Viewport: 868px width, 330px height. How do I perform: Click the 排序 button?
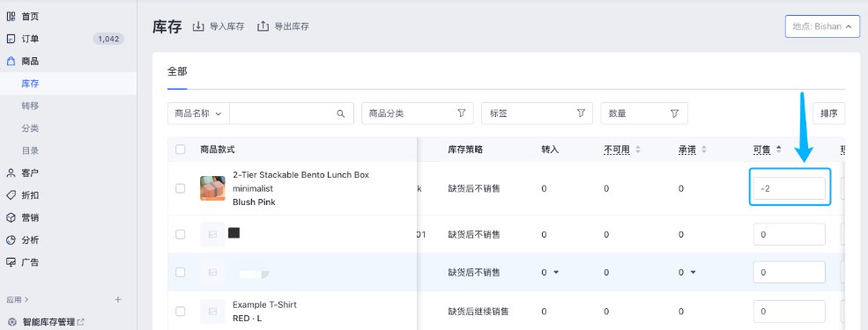(828, 114)
